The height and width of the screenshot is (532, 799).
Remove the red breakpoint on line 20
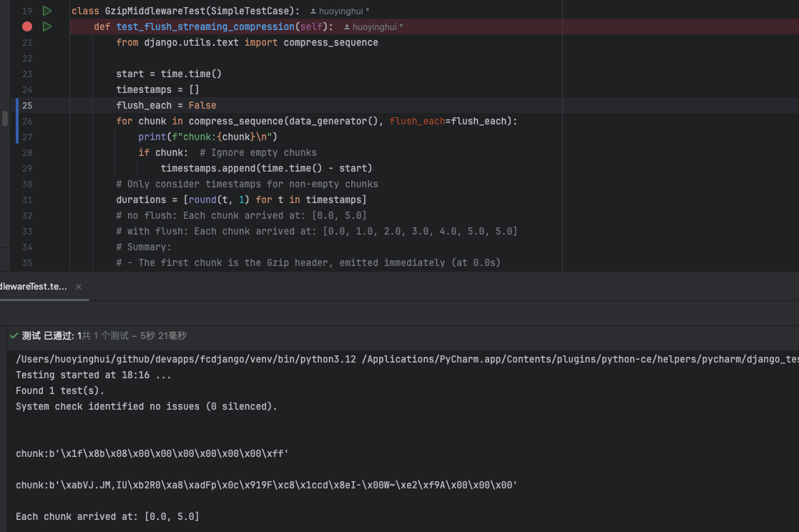pyautogui.click(x=27, y=26)
